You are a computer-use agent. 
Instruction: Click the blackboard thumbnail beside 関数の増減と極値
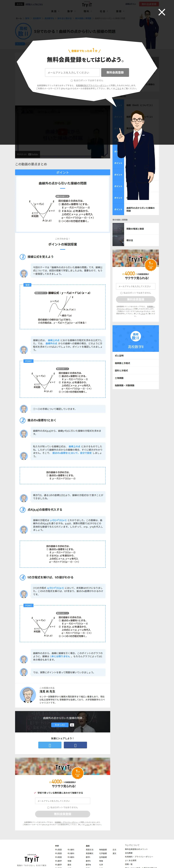coord(118,229)
